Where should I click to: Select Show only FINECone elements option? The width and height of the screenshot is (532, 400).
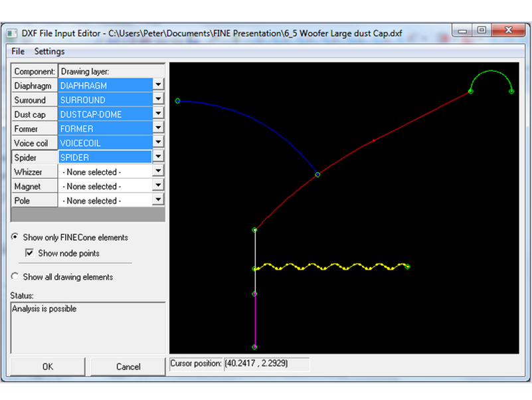(x=15, y=237)
